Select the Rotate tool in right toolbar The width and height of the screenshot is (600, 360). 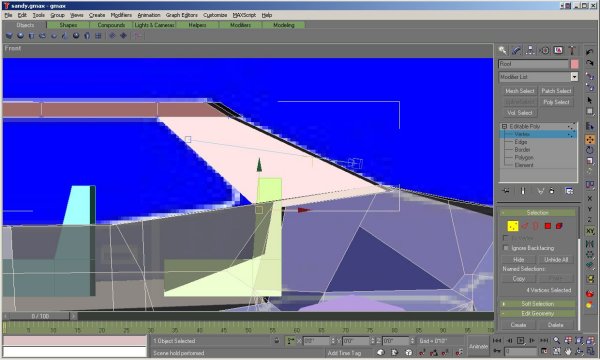(x=590, y=150)
